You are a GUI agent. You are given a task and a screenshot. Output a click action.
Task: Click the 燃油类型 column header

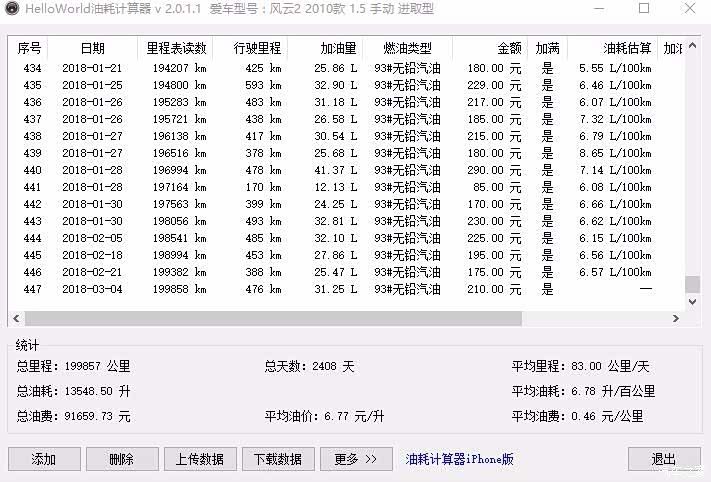pos(407,48)
